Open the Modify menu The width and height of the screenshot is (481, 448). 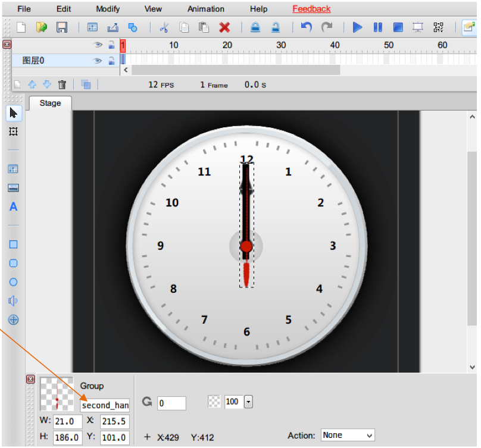tap(108, 9)
